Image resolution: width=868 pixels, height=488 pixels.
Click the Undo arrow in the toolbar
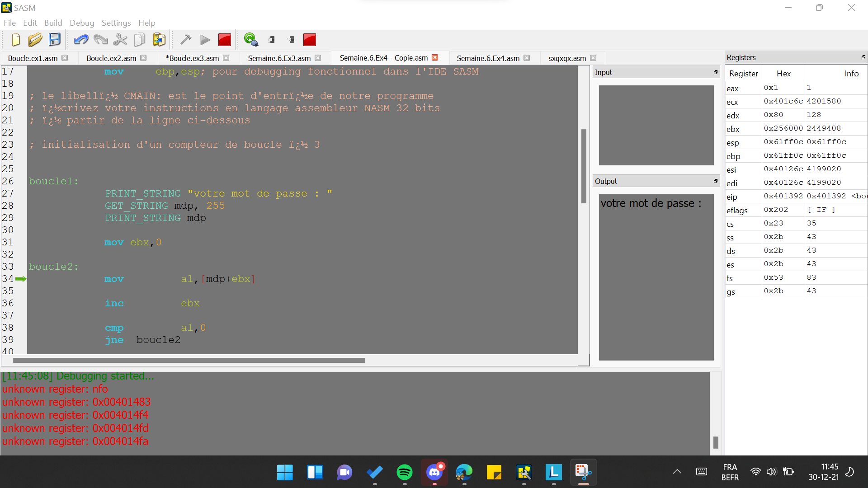click(x=81, y=40)
